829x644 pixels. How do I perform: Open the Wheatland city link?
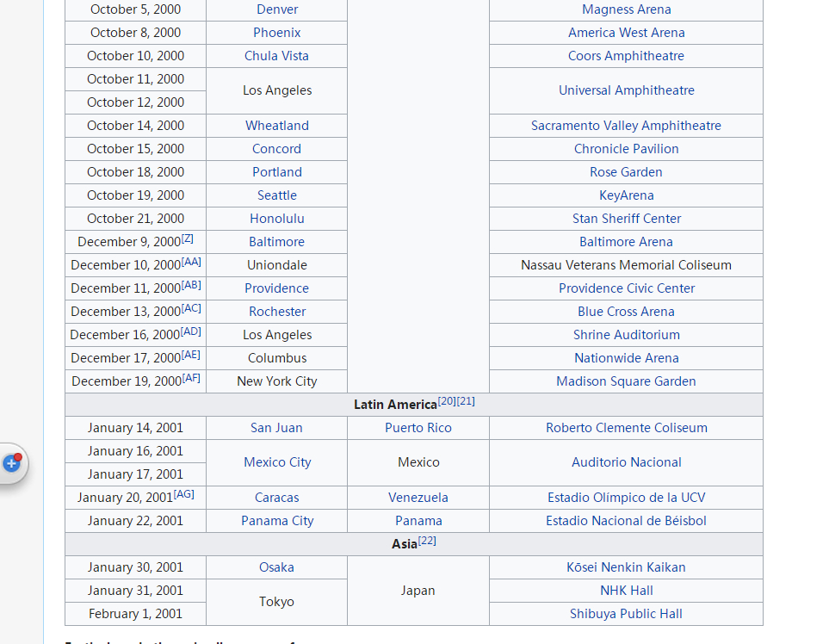coord(277,126)
